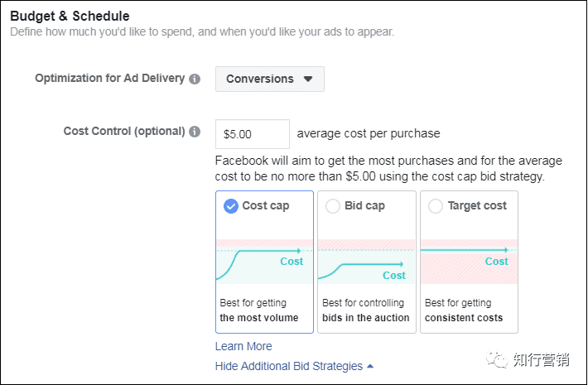The height and width of the screenshot is (385, 588).
Task: Choose the Cost cap option label
Action: click(x=265, y=206)
